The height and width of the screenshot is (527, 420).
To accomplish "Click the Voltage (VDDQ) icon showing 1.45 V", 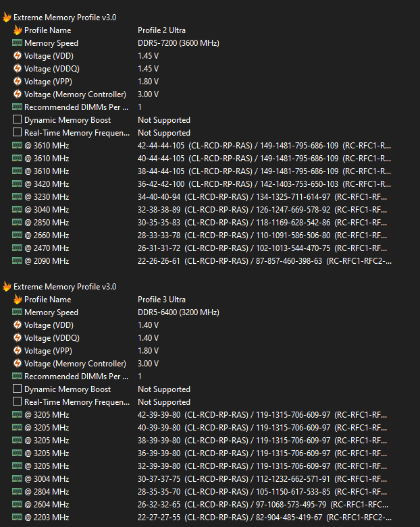I will 17,68.
